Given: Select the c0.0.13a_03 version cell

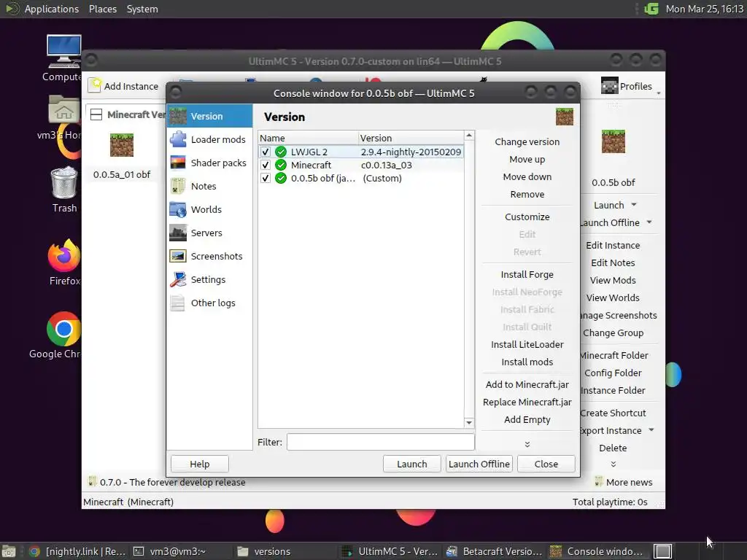Looking at the screenshot, I should [x=387, y=166].
